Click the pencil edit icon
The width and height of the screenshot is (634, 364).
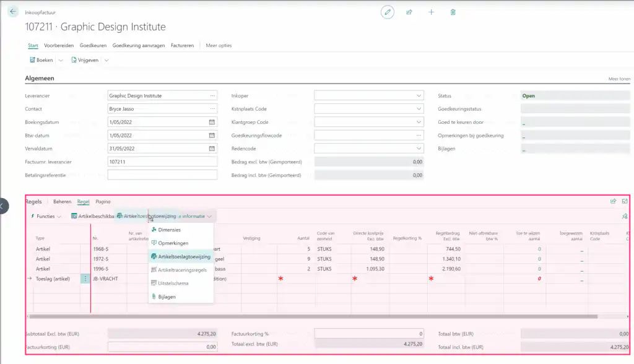point(387,12)
